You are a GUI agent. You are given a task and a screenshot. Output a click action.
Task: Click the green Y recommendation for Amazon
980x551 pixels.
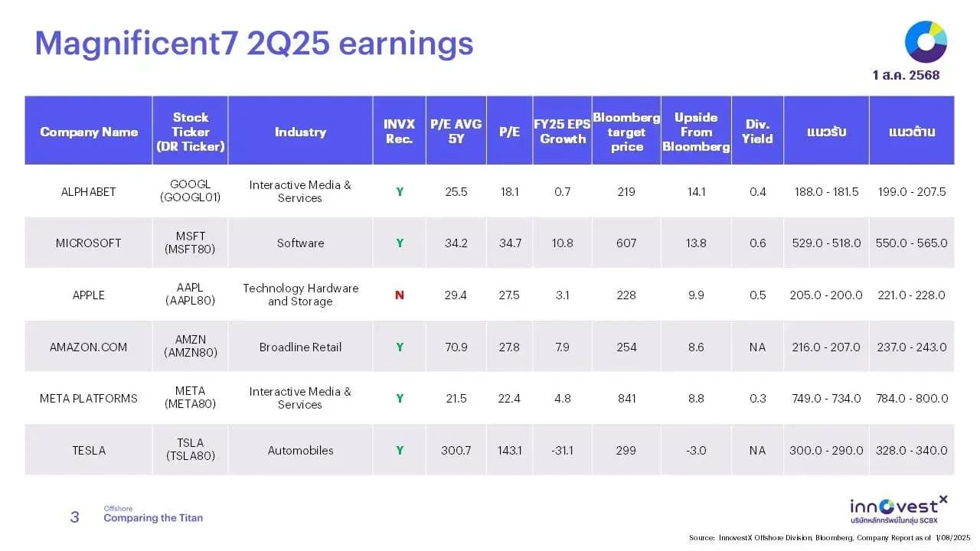coord(400,347)
